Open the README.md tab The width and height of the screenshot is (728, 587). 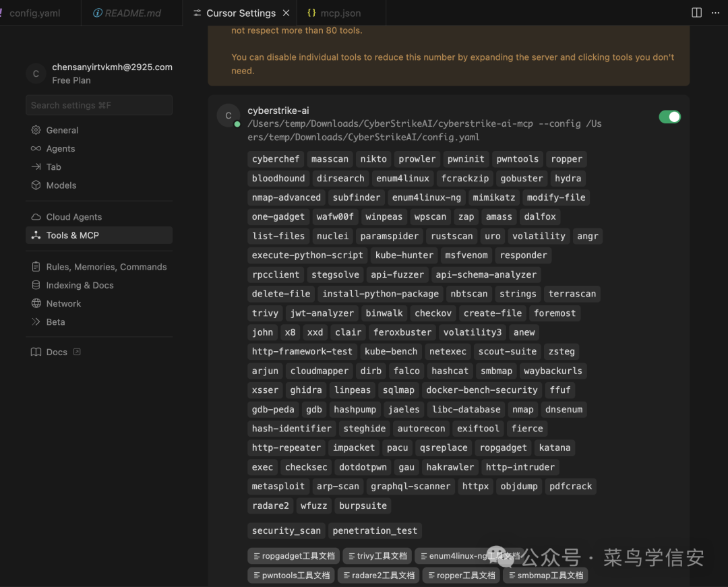click(131, 12)
